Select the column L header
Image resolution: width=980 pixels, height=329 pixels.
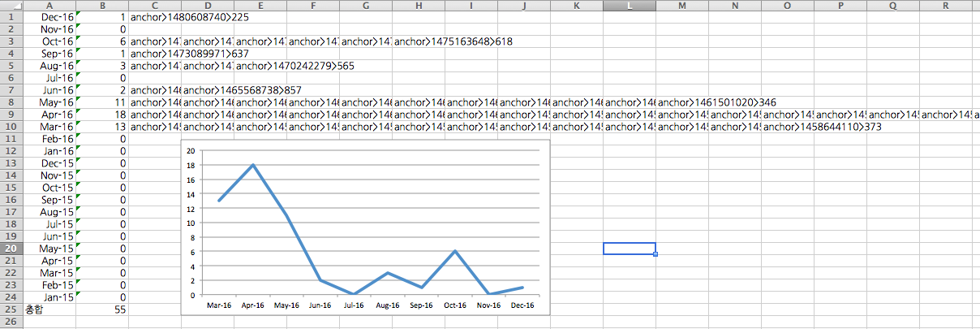(x=630, y=5)
